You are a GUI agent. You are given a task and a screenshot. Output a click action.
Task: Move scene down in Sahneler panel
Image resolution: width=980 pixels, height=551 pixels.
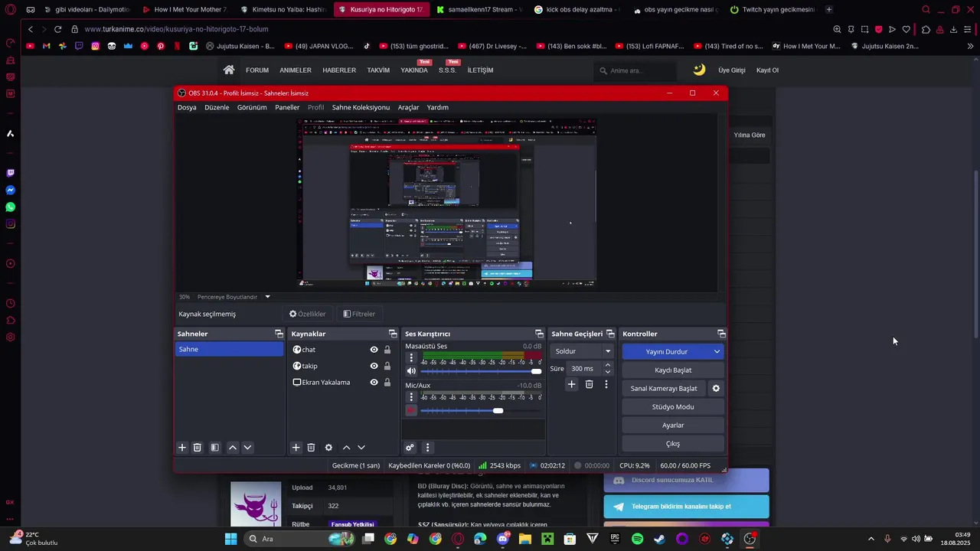247,448
